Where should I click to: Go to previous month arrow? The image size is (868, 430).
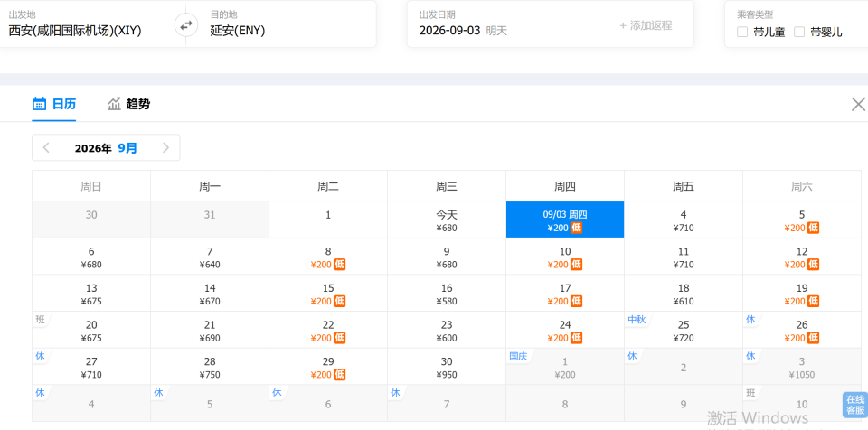tap(46, 148)
